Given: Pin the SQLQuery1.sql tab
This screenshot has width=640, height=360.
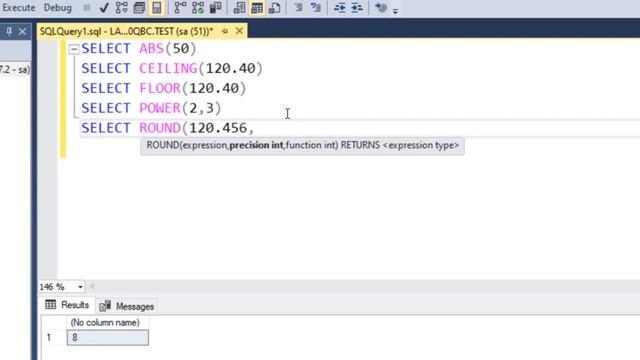Looking at the screenshot, I should coord(225,31).
